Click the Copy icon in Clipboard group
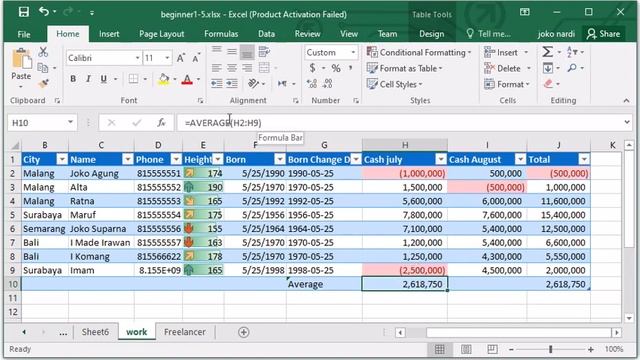The width and height of the screenshot is (640, 360). [42, 68]
